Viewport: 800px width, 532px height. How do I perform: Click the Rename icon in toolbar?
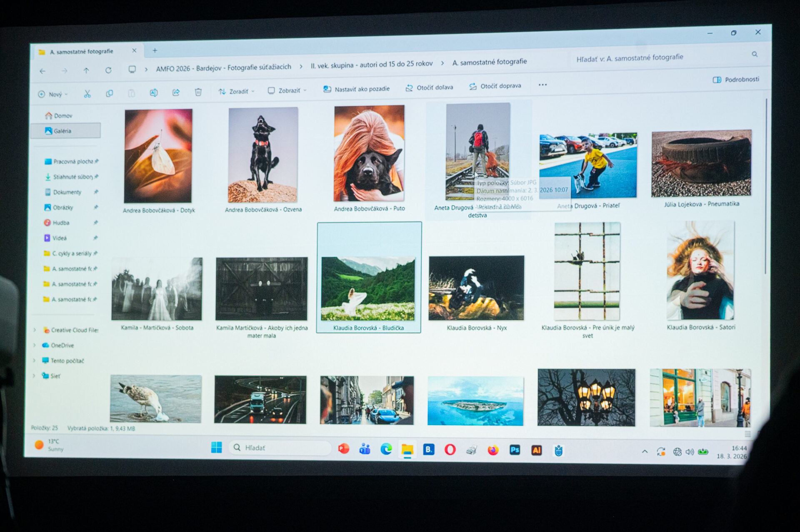[154, 93]
